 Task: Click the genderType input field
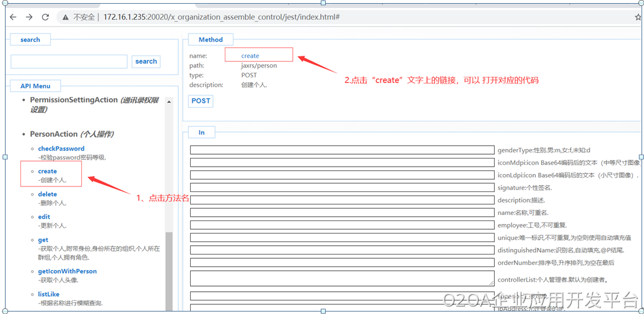342,150
